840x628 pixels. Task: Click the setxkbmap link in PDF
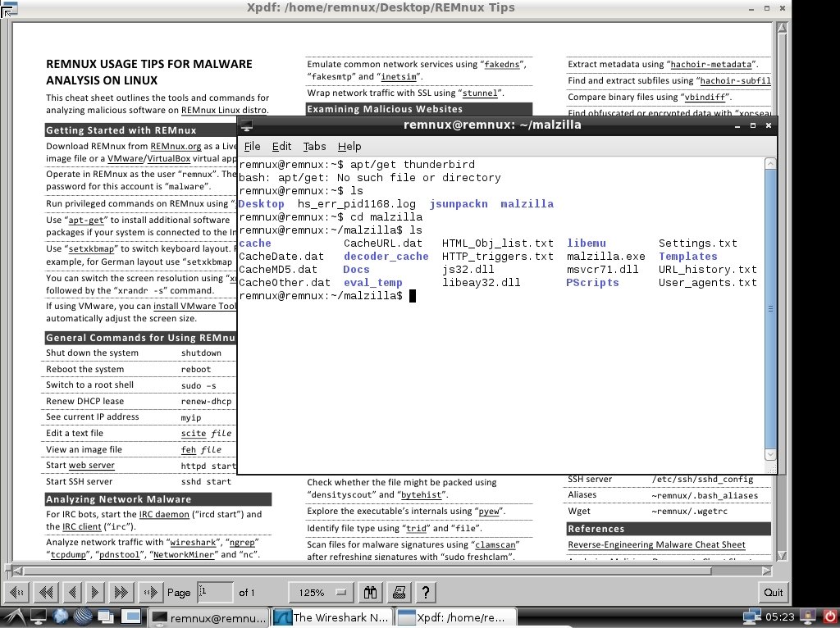point(92,249)
